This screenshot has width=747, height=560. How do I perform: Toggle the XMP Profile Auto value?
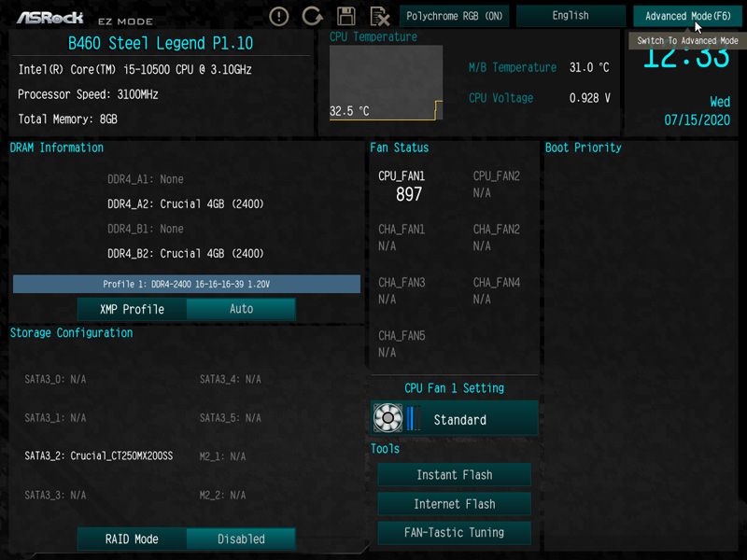click(241, 309)
